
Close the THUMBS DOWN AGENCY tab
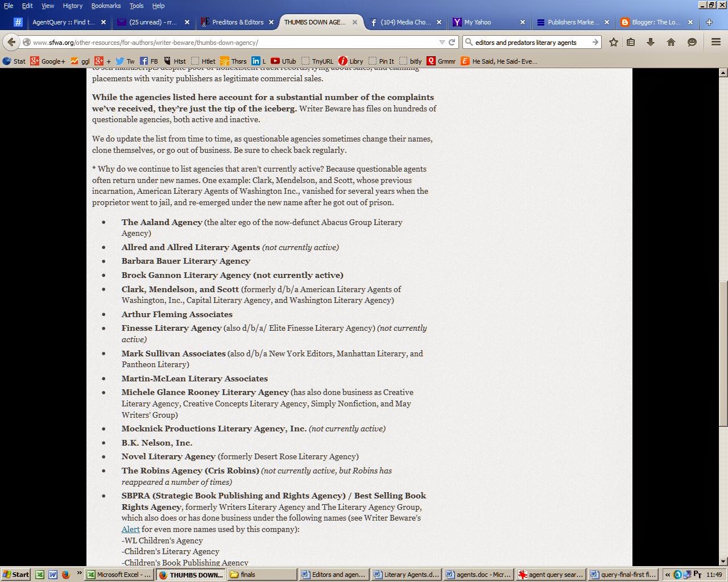point(355,22)
